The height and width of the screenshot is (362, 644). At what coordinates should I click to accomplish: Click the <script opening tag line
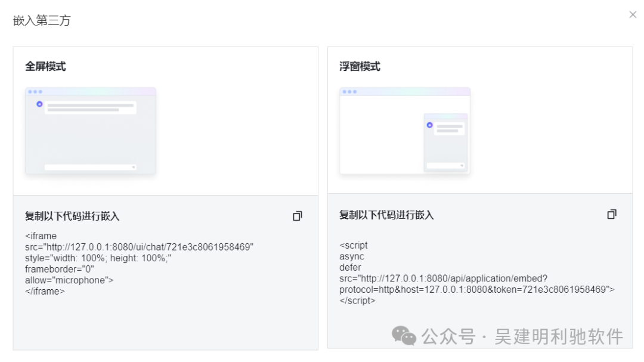(354, 245)
